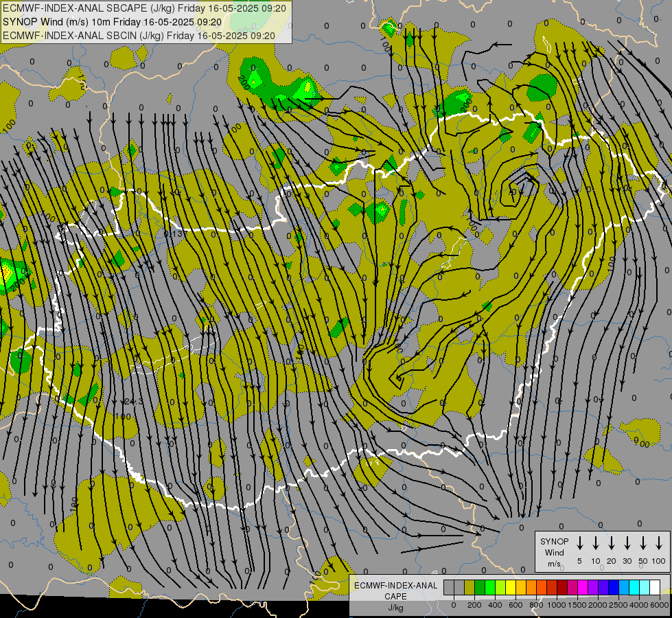The height and width of the screenshot is (618, 672).
Task: Click the 'm/s' unit in wind legend
Action: click(554, 564)
